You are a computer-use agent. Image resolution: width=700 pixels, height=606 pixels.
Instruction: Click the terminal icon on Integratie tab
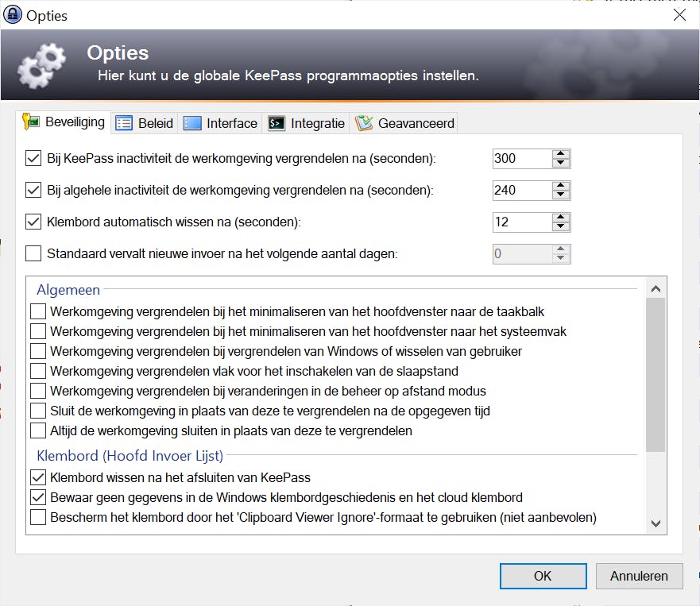click(277, 123)
